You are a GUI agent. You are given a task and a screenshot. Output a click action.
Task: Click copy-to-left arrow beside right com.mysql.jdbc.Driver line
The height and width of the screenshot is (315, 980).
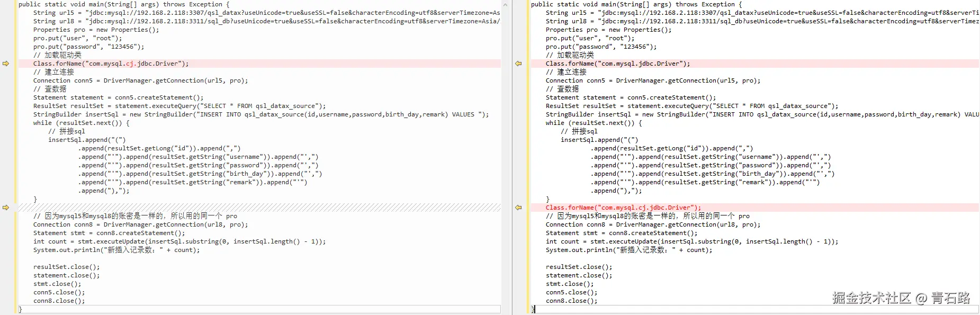pyautogui.click(x=518, y=64)
